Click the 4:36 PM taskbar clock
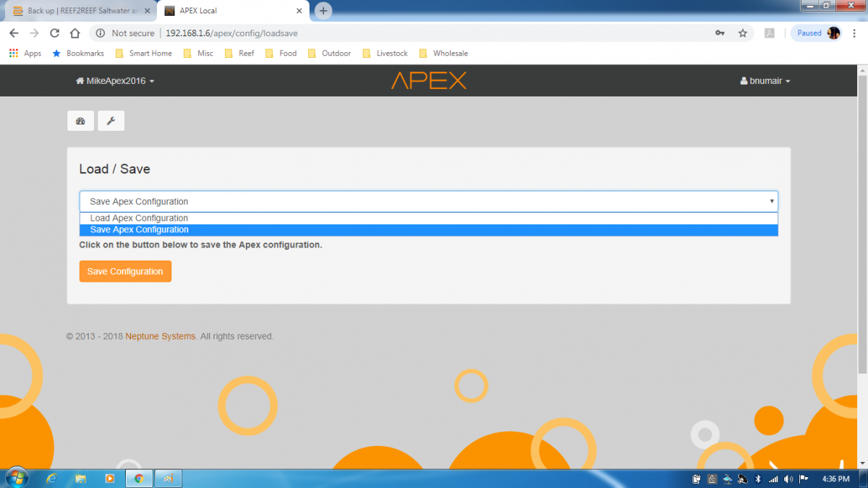Image resolution: width=868 pixels, height=488 pixels. coord(836,479)
